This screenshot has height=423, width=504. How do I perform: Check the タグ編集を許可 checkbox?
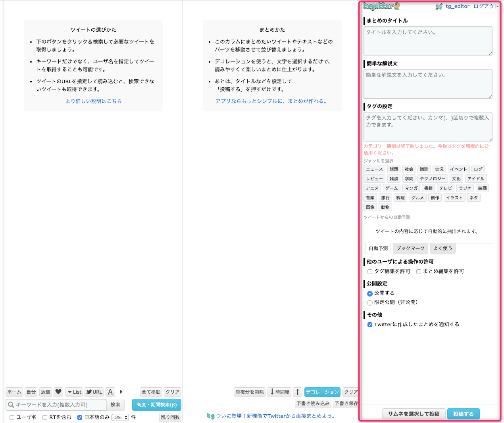coord(370,272)
